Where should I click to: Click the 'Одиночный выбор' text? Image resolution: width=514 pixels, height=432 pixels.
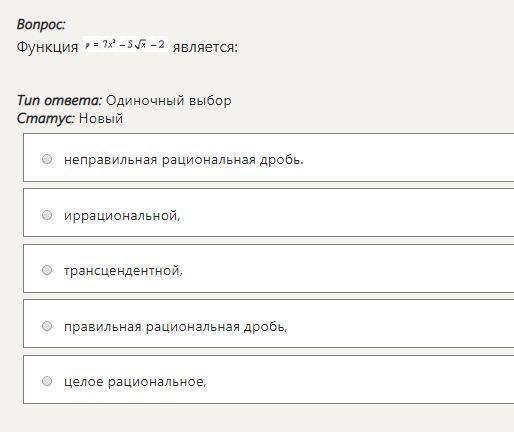(x=168, y=101)
